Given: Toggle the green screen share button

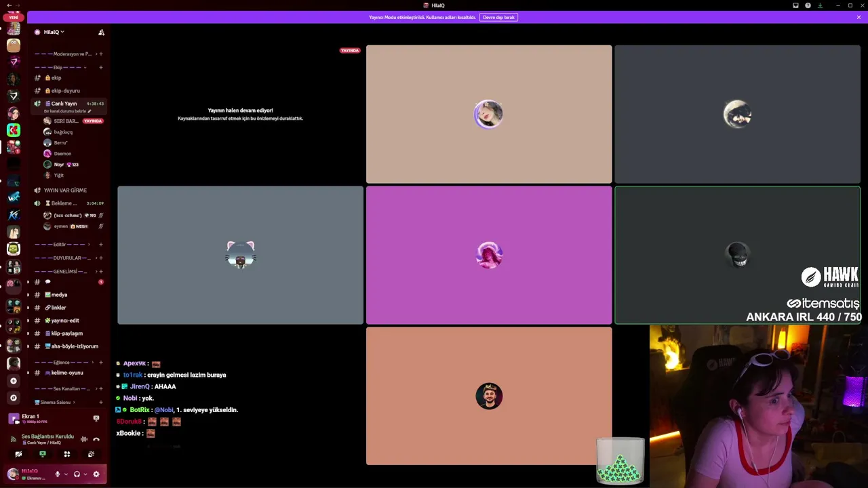Looking at the screenshot, I should pyautogui.click(x=43, y=454).
